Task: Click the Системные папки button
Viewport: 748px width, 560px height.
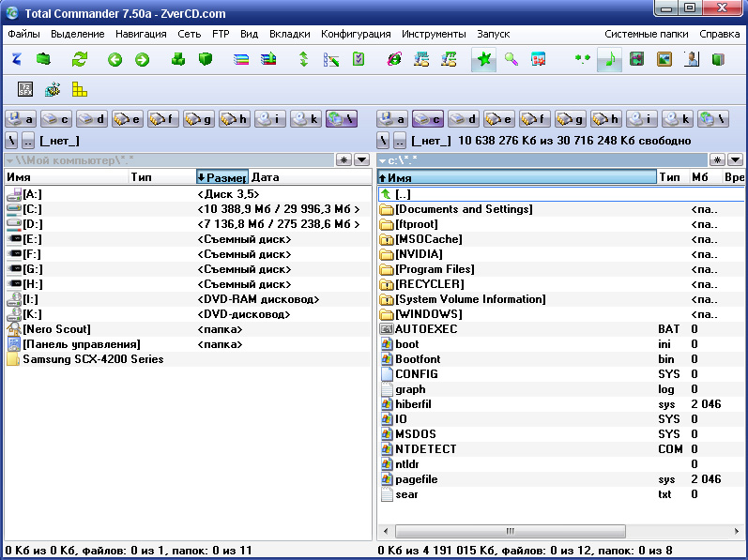Action: click(646, 34)
